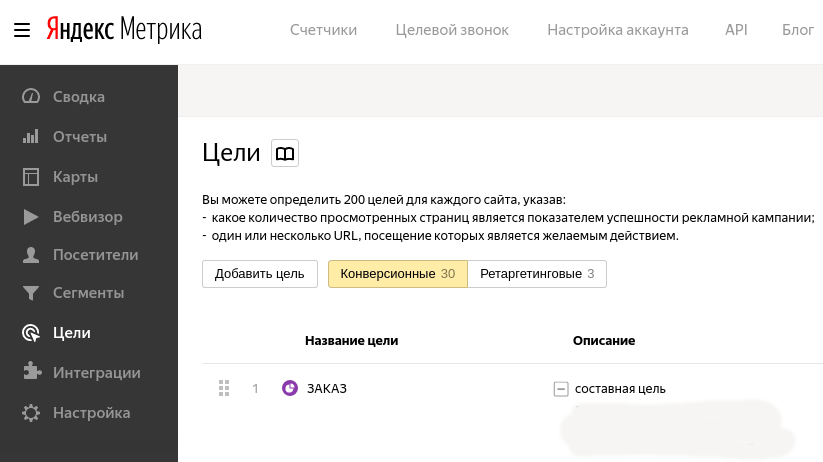Go to Сегменты in the sidebar
823x462 pixels.
pyautogui.click(x=89, y=293)
